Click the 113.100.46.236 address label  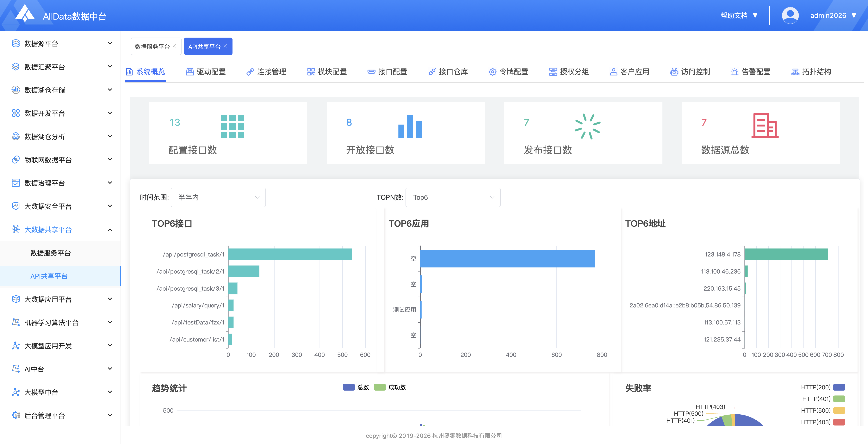point(721,272)
